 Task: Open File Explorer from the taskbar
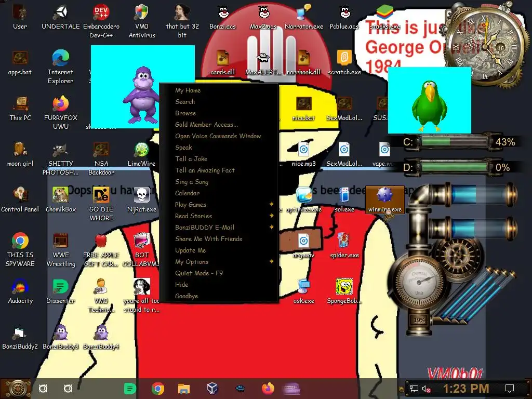pyautogui.click(x=183, y=389)
